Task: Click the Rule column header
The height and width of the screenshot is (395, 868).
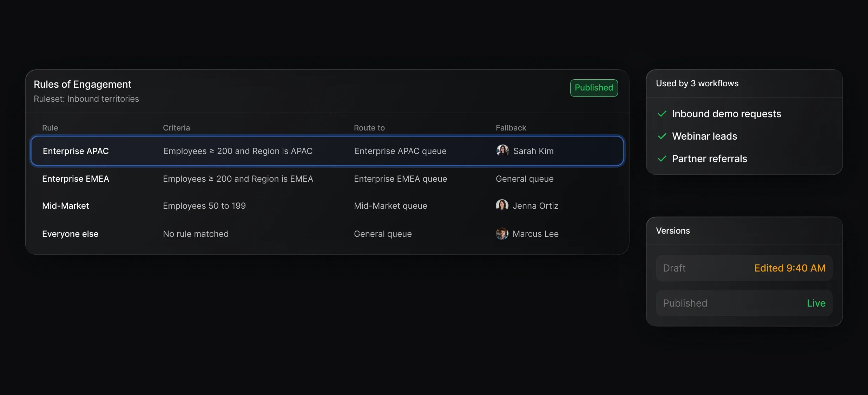Action: coord(50,128)
